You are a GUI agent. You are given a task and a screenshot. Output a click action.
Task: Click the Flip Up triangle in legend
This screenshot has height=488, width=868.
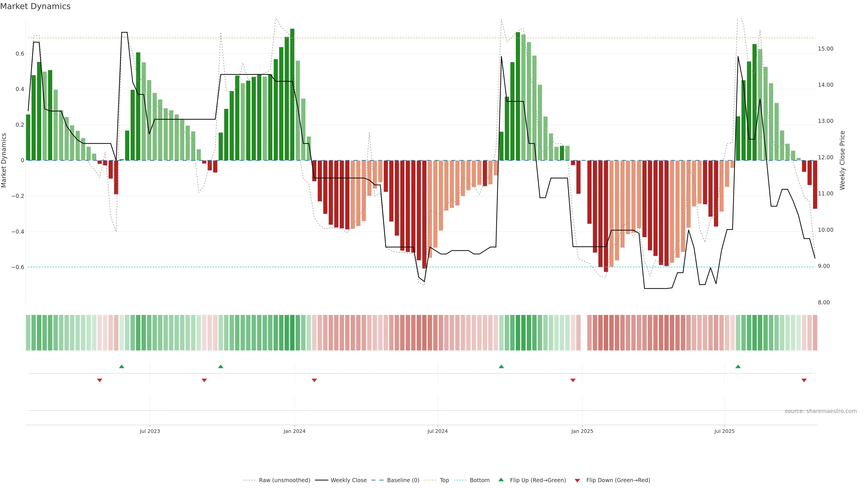(501, 480)
